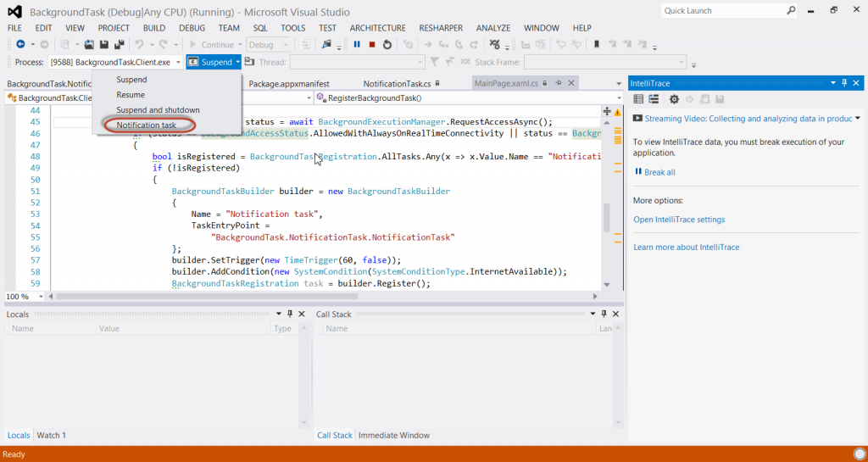The width and height of the screenshot is (868, 462).
Task: Click the editor horizontal scrollbar thumb
Action: point(207,297)
